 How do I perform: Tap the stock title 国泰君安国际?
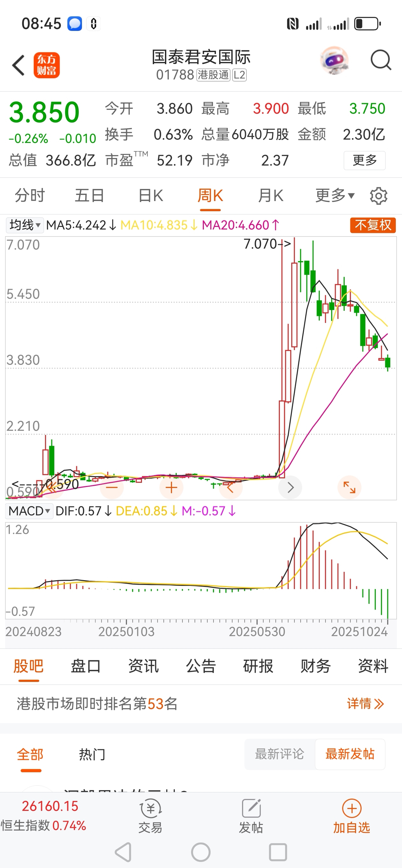pyautogui.click(x=201, y=57)
